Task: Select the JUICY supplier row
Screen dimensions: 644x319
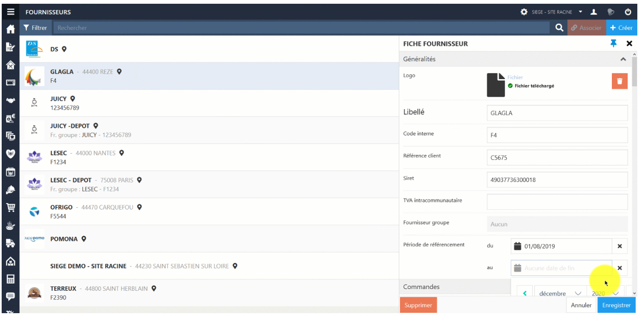Action: [209, 103]
